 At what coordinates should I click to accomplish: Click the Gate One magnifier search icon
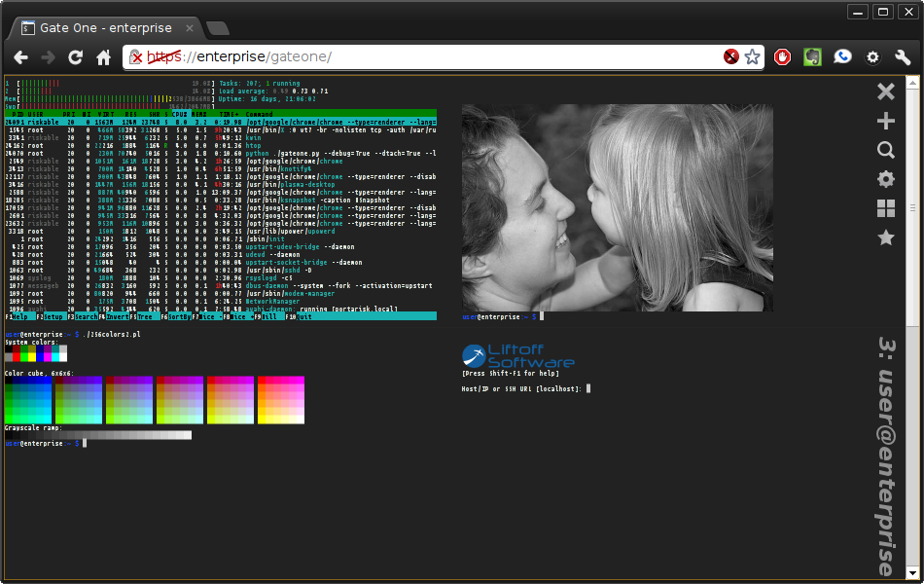(886, 150)
